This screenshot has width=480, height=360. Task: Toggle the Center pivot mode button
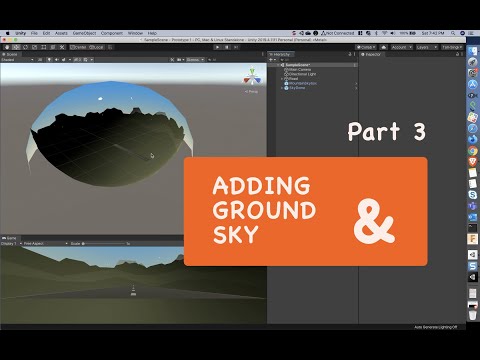[x=78, y=47]
